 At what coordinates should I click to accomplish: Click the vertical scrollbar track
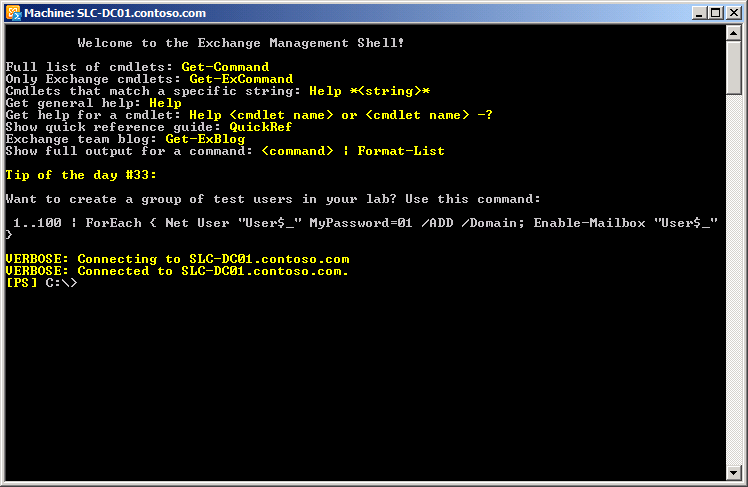click(734, 300)
